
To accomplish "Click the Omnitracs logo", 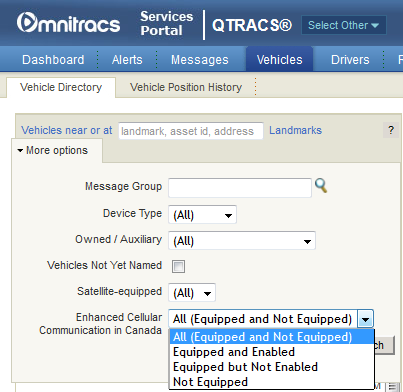I will click(68, 23).
